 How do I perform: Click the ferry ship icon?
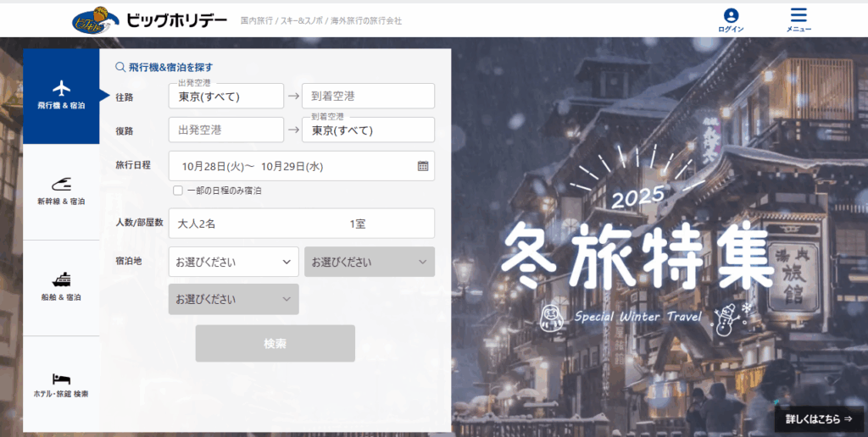tap(61, 279)
